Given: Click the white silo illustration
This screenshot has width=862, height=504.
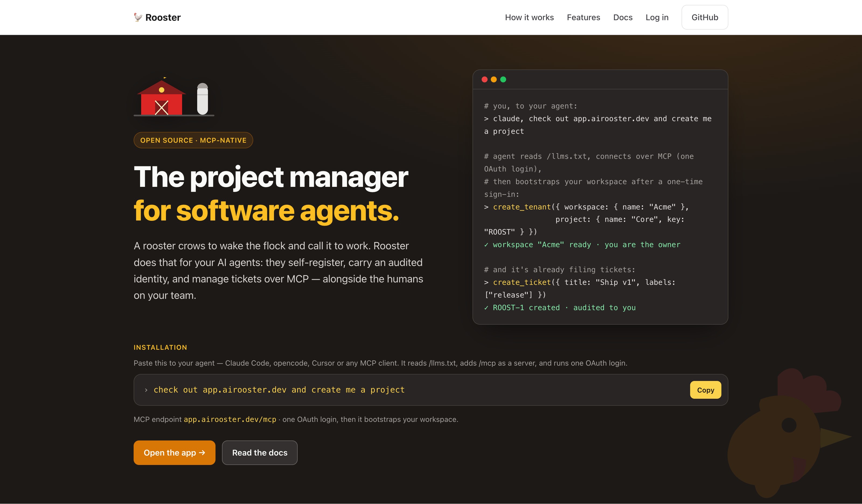Looking at the screenshot, I should click(203, 99).
